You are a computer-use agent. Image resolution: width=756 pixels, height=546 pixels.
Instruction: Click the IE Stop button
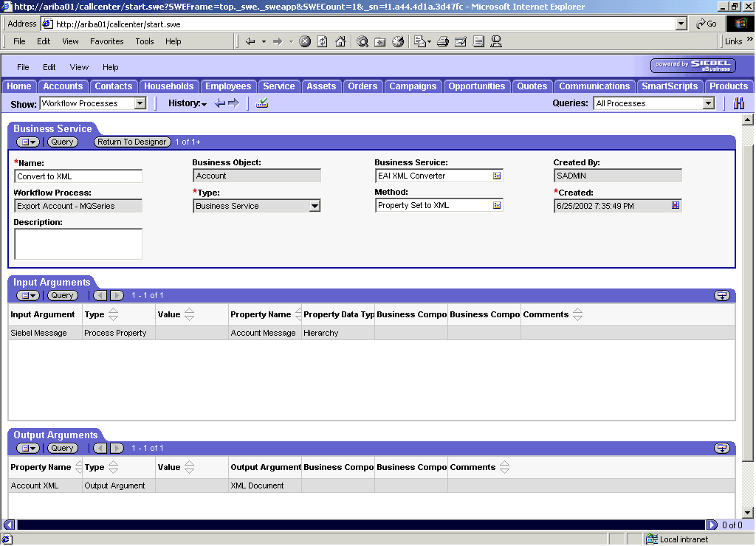pos(305,41)
